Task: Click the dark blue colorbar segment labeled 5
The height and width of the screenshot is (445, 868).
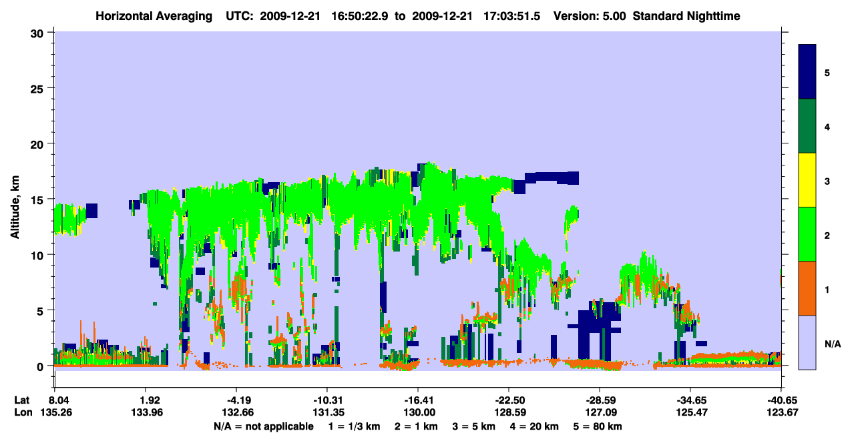Action: click(x=808, y=72)
